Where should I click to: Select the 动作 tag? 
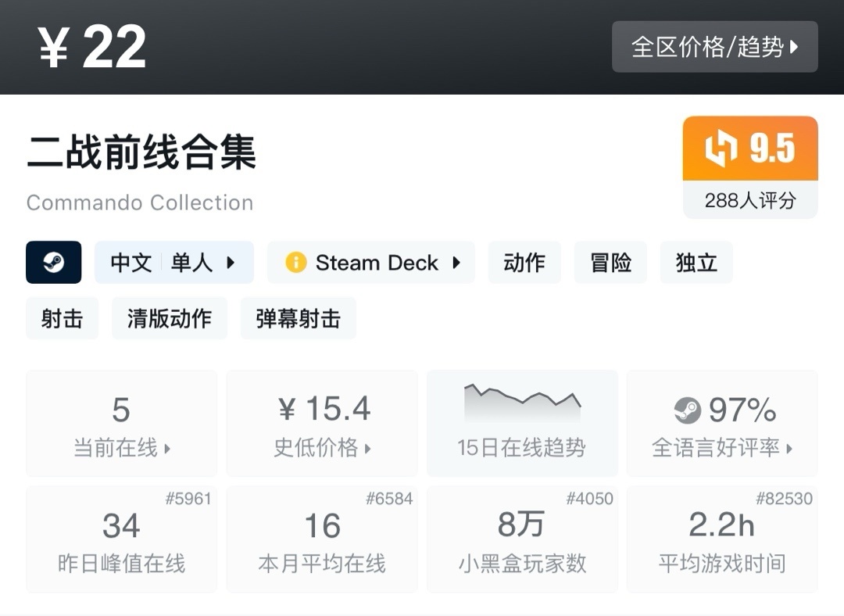(524, 263)
